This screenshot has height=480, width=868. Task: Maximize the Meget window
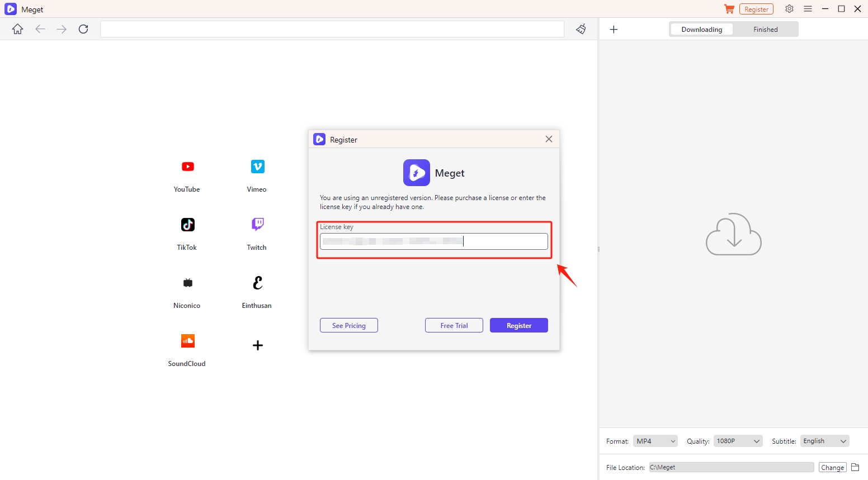coord(841,9)
